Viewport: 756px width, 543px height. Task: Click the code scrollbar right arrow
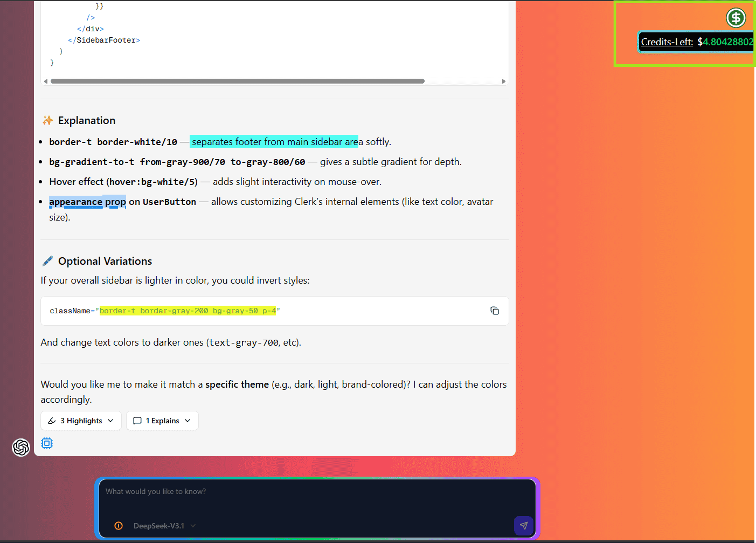coord(503,81)
